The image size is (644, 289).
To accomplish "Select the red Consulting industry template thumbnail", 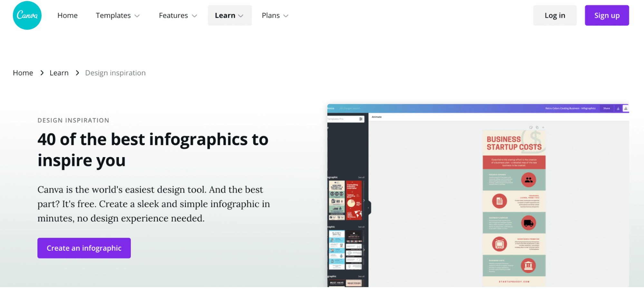I will tap(354, 200).
